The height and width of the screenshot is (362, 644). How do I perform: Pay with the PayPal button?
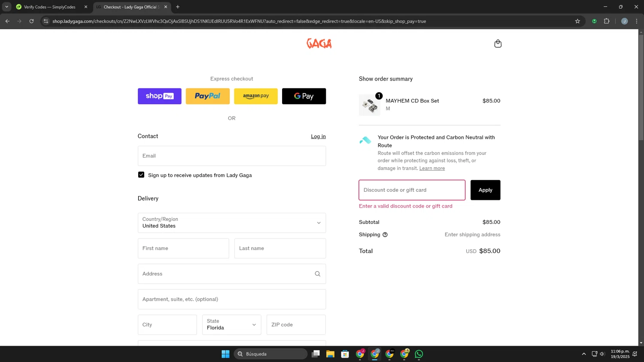pyautogui.click(x=208, y=96)
